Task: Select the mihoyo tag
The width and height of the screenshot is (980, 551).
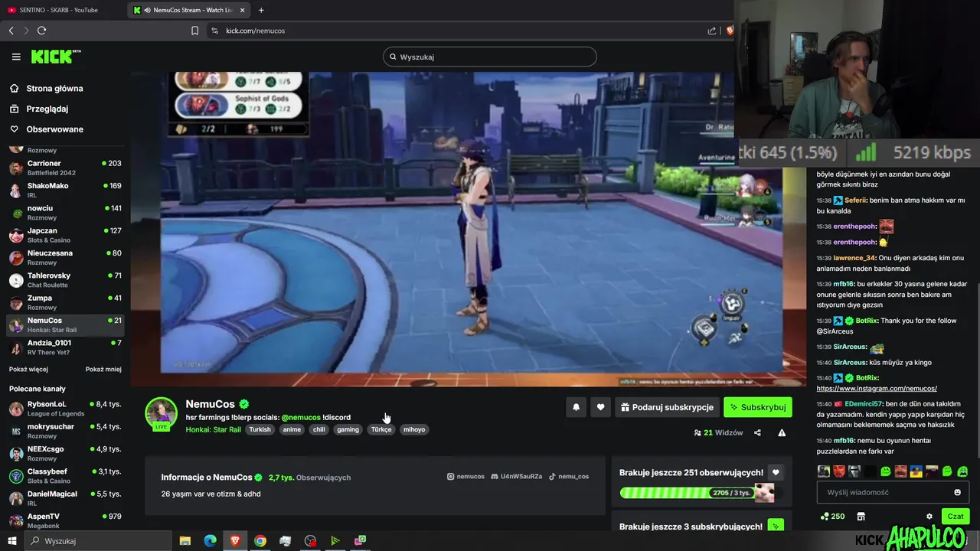Action: tap(414, 429)
